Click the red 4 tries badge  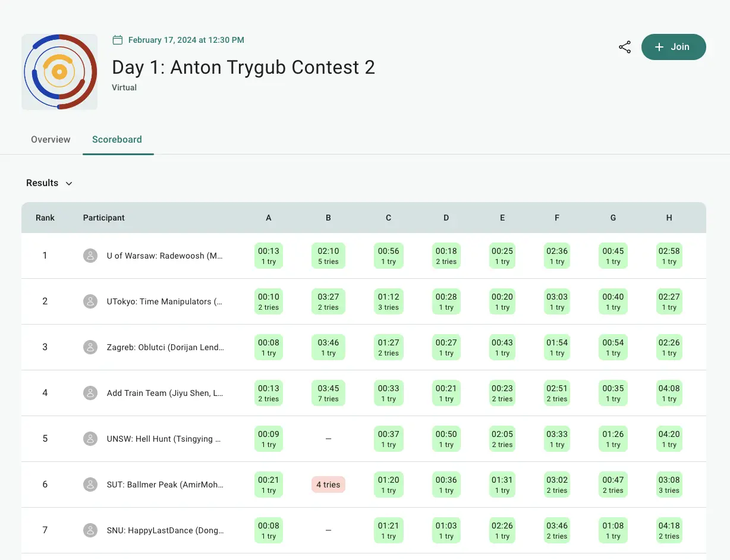328,485
